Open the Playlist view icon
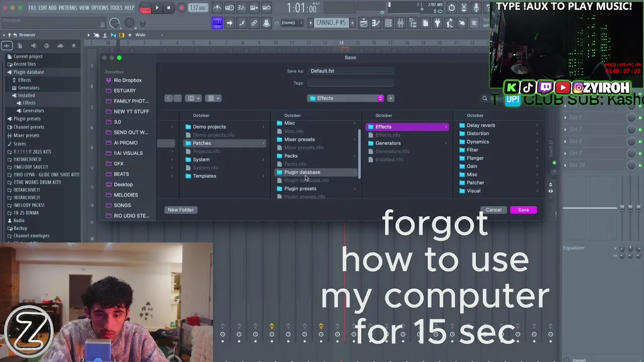The image size is (644, 362). click(x=364, y=23)
